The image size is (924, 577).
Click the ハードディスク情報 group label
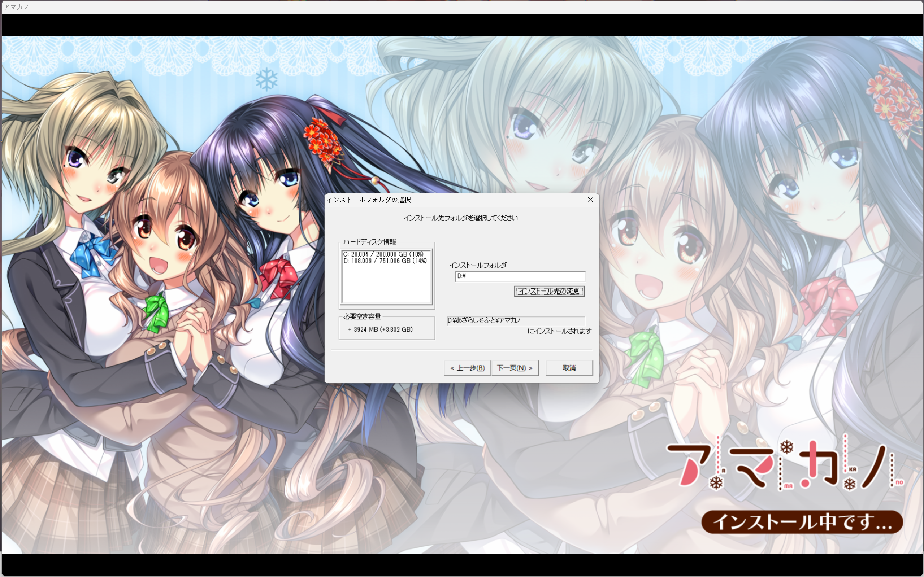[369, 242]
